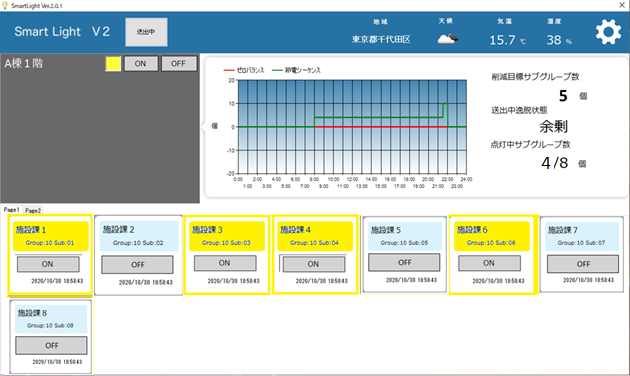Select the 施設課6 yellow header card
Screen dimensions: 630x376
[x=491, y=236]
